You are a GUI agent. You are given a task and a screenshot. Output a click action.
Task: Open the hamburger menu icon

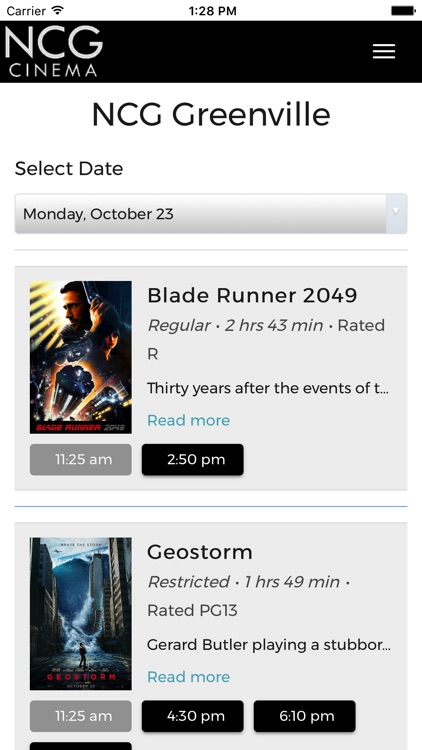point(384,51)
